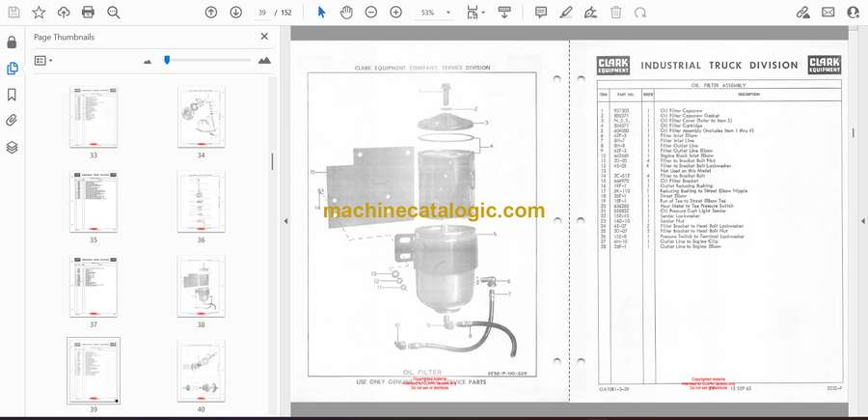
Task: Close the Page Thumbnails panel
Action: pyautogui.click(x=264, y=37)
